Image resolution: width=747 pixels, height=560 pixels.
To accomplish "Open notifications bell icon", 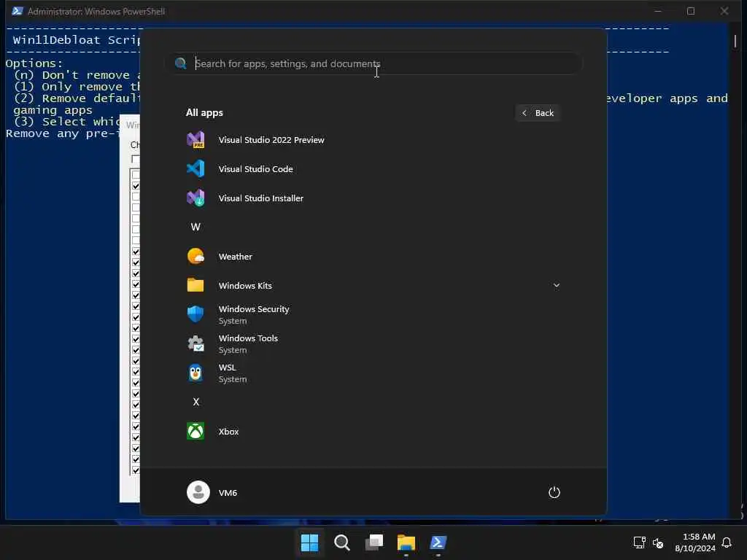I will 727,542.
